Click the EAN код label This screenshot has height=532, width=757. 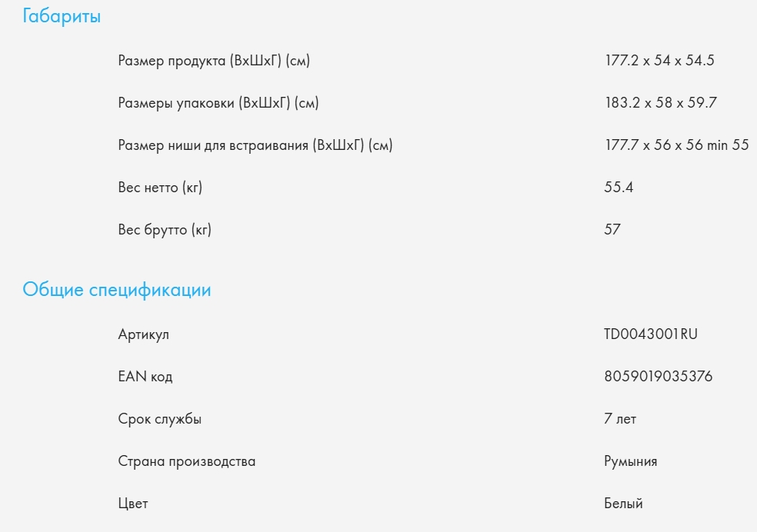coord(145,377)
